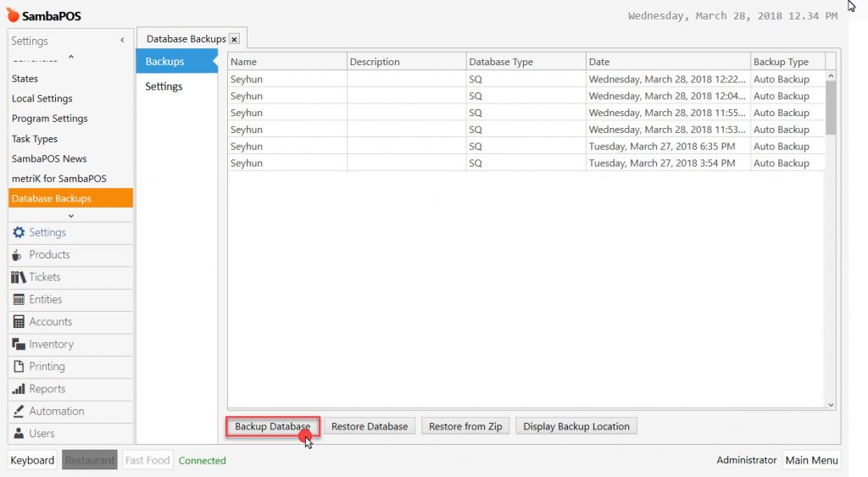The width and height of the screenshot is (868, 477).
Task: Open the Keyboard button
Action: pyautogui.click(x=32, y=460)
